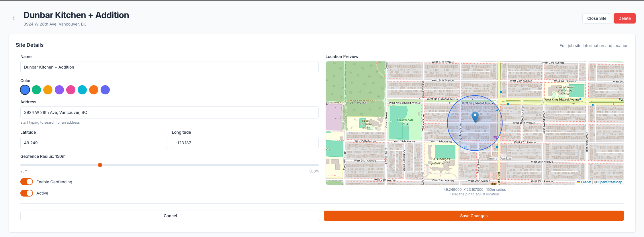The height and width of the screenshot is (237, 644).
Task: Pick the amber yellow color swatch
Action: (48, 90)
